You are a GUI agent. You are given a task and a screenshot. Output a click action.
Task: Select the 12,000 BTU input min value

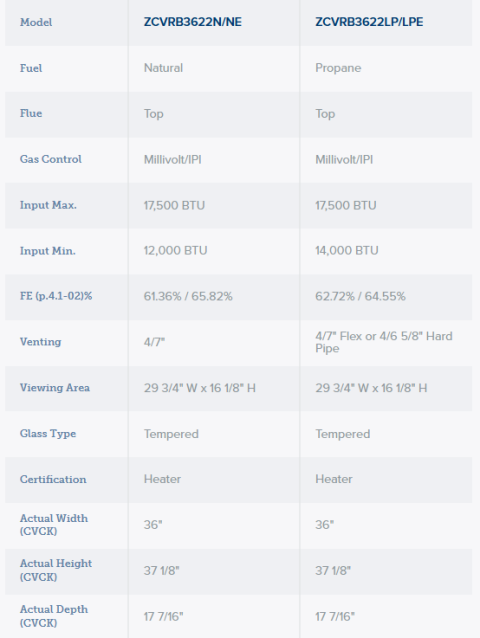(175, 251)
